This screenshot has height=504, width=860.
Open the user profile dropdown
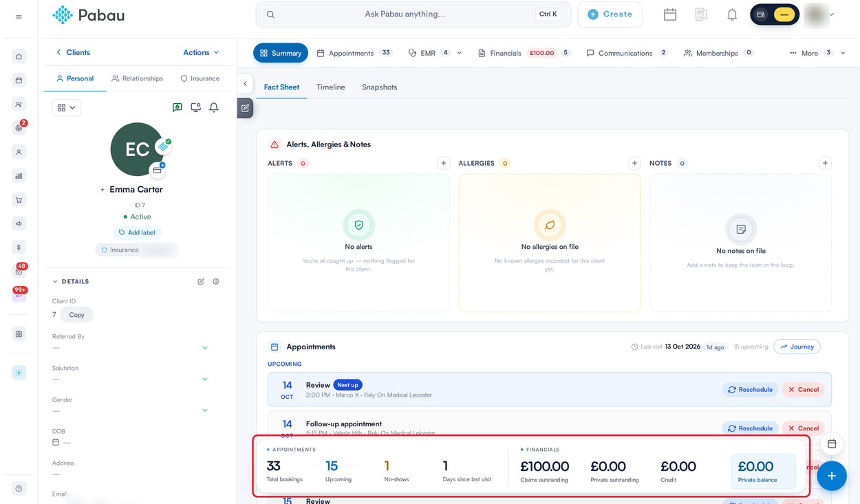[832, 14]
